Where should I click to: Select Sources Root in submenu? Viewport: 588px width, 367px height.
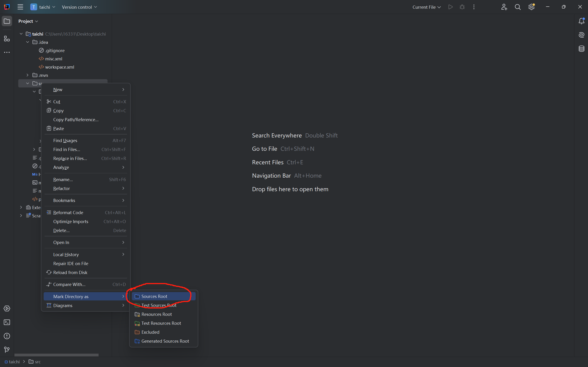click(x=154, y=296)
